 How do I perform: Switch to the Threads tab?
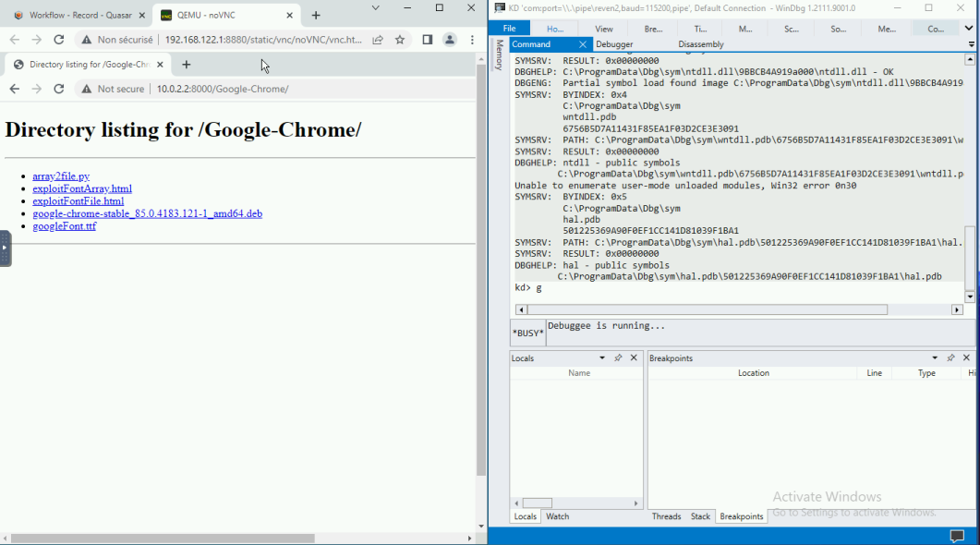coord(666,516)
